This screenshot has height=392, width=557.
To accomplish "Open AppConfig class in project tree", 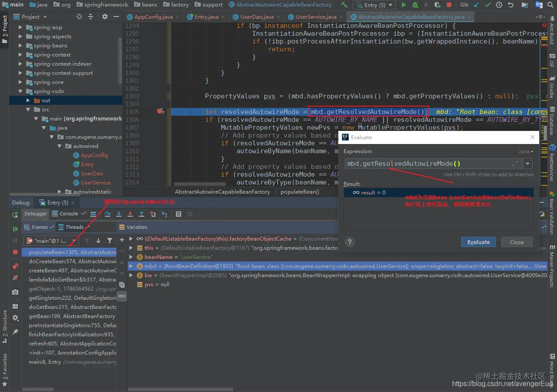I will click(x=94, y=155).
